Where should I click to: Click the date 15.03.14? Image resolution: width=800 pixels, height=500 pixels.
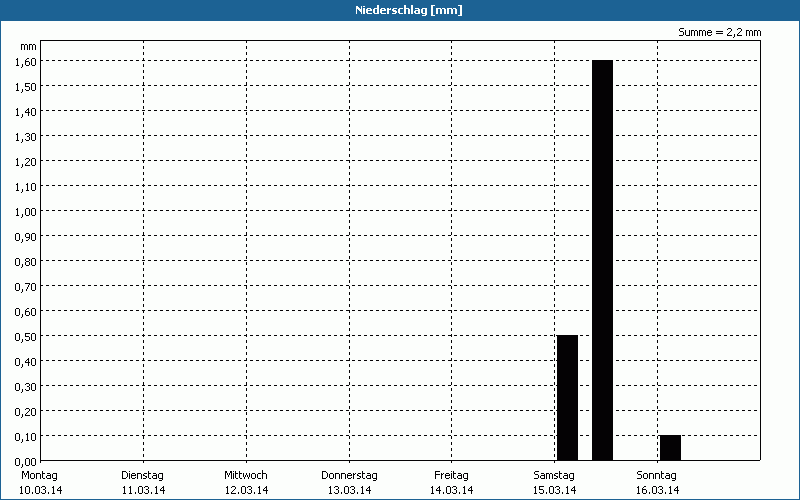pyautogui.click(x=555, y=491)
